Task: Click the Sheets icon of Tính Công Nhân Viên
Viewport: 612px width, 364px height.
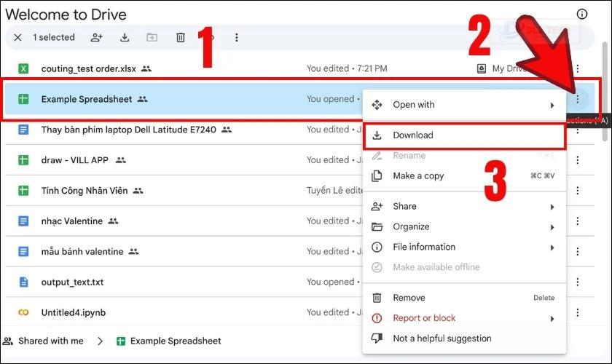Action: pyautogui.click(x=23, y=191)
